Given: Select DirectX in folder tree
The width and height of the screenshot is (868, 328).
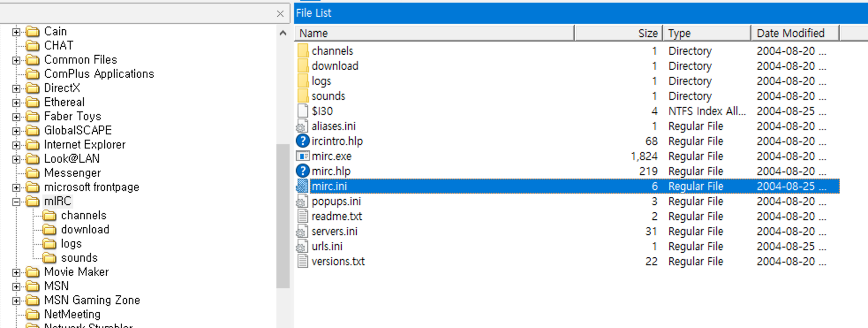Looking at the screenshot, I should (62, 88).
